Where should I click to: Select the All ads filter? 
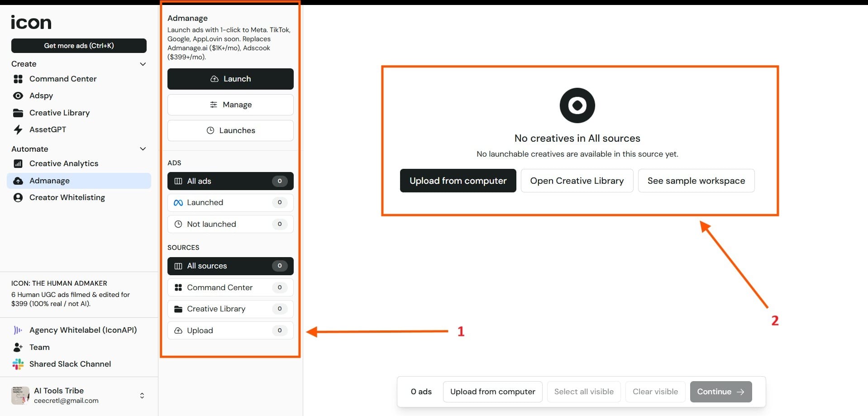(x=230, y=181)
